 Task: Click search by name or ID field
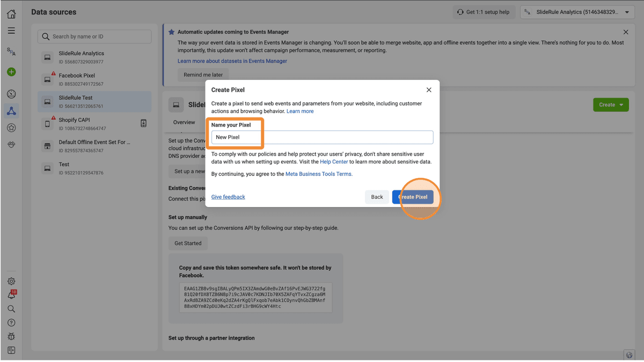pyautogui.click(x=94, y=36)
